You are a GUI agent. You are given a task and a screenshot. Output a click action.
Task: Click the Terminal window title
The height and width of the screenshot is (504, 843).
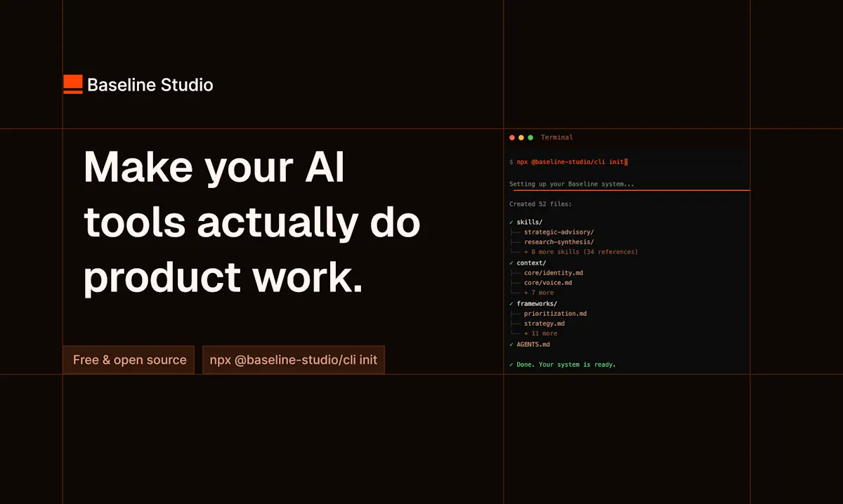557,138
